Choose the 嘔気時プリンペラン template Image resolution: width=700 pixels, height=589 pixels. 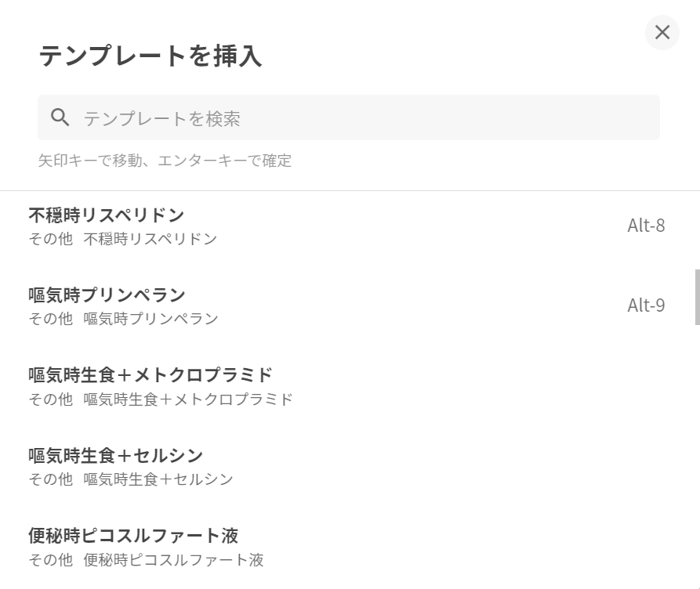click(107, 295)
